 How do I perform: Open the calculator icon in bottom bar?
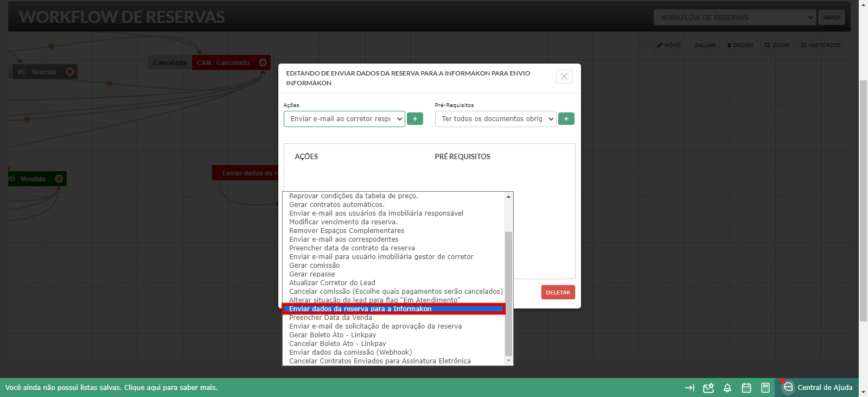click(x=765, y=388)
